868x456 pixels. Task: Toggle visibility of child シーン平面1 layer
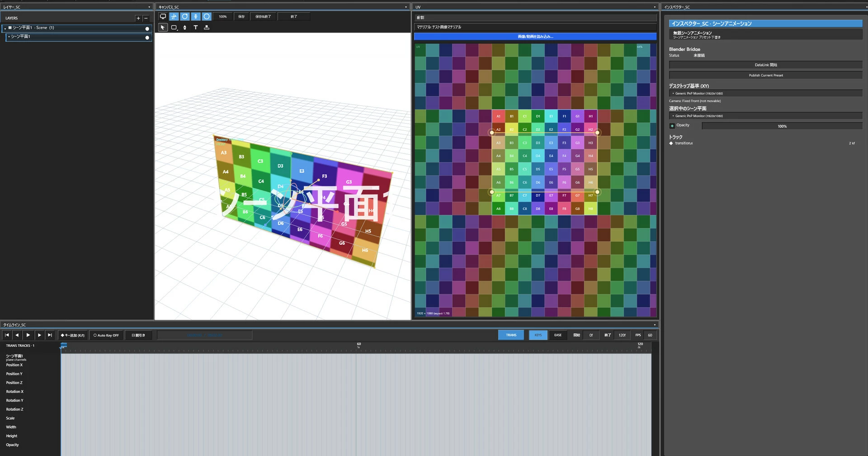pyautogui.click(x=147, y=38)
